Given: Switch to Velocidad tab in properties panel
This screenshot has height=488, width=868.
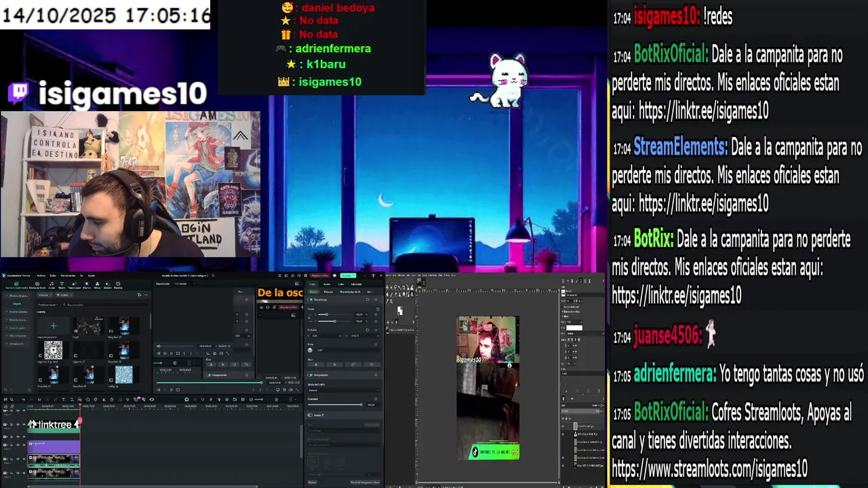Looking at the screenshot, I should (x=356, y=284).
